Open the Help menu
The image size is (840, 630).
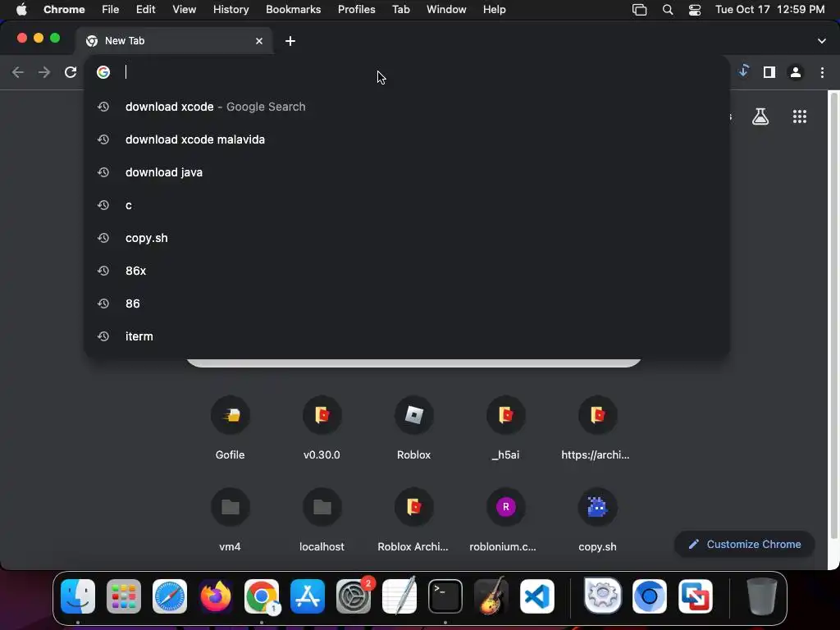pyautogui.click(x=494, y=10)
